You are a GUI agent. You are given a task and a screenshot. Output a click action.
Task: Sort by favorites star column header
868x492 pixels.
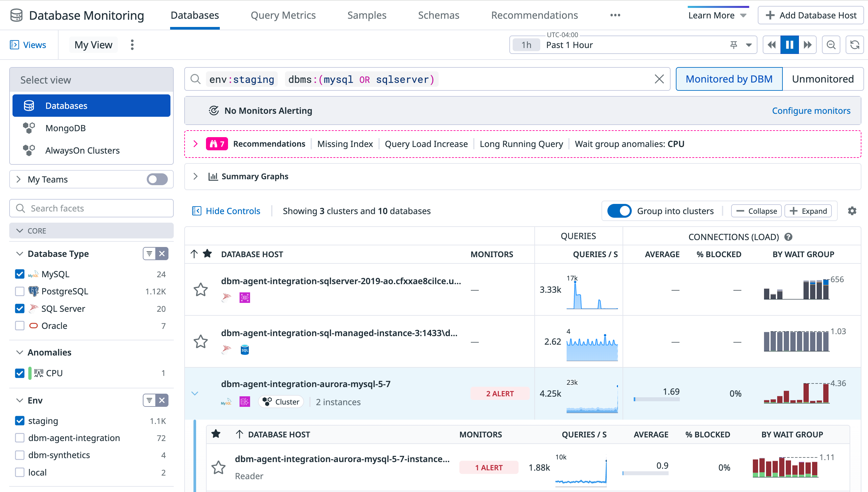pos(208,254)
